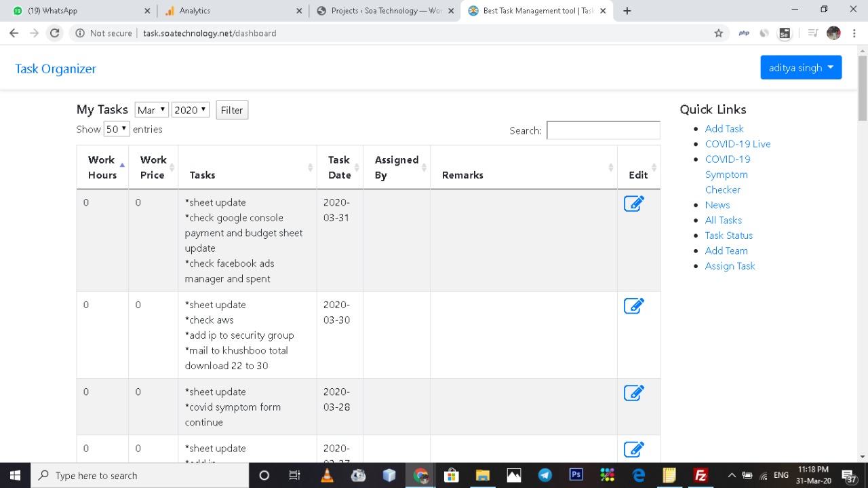This screenshot has width=868, height=488.
Task: Open Photoshop from the taskbar
Action: click(x=576, y=475)
